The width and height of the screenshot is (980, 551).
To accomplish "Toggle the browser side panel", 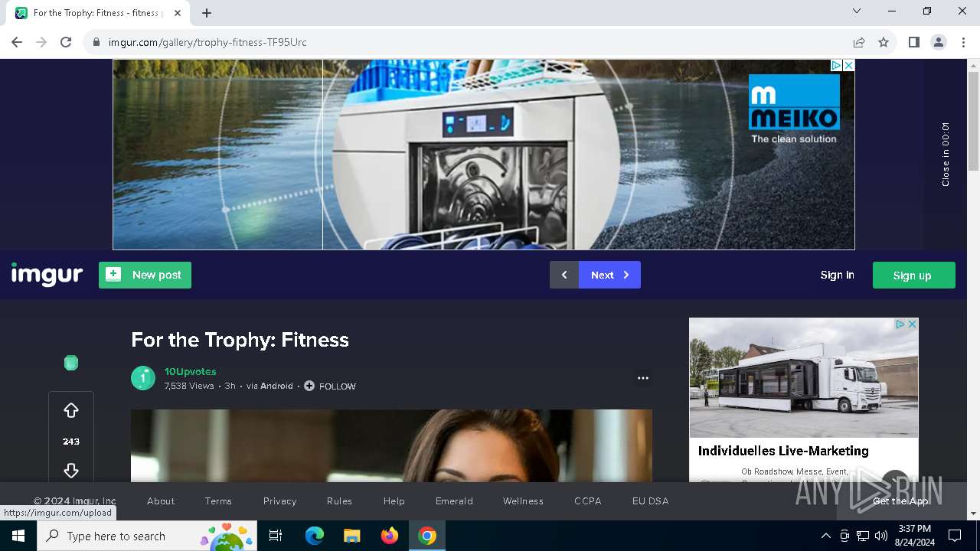I will (913, 42).
